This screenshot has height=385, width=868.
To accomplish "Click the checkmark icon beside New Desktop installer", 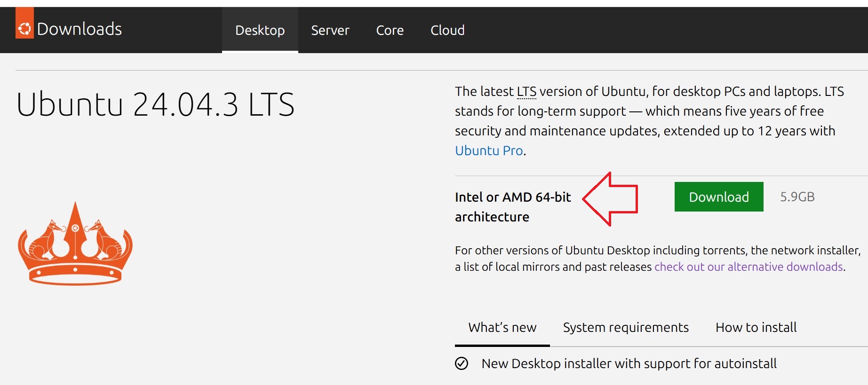I will click(462, 363).
